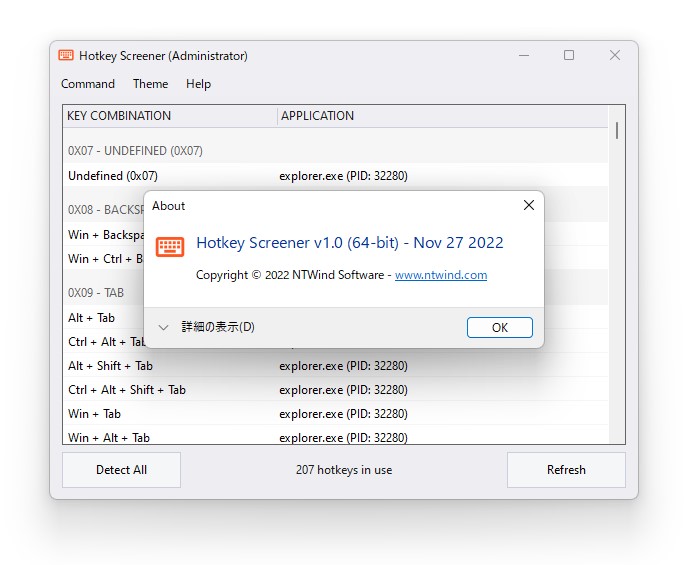Click the 207 hotkeys in use status text
The width and height of the screenshot is (688, 565).
point(344,470)
